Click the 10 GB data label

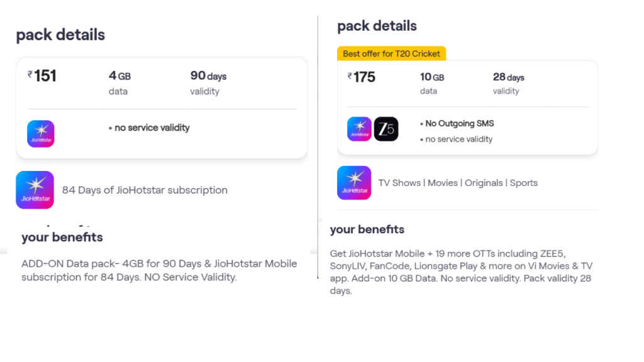coord(432,77)
